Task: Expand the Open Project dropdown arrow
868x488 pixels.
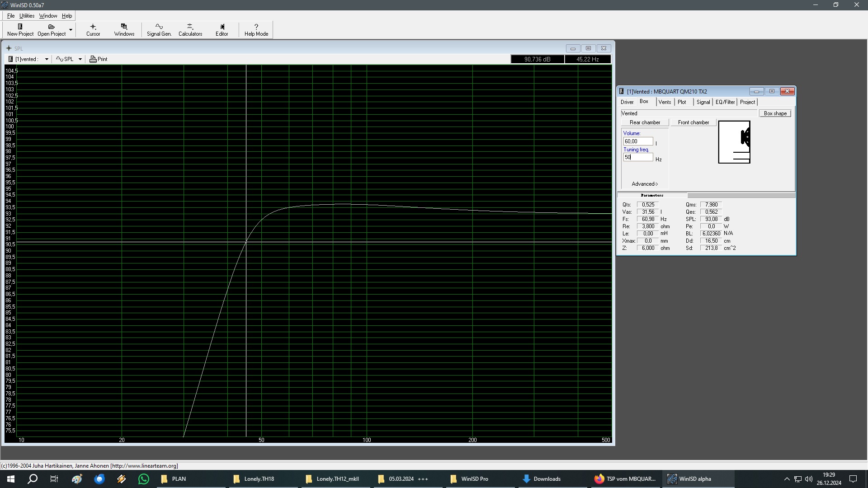Action: click(x=71, y=30)
